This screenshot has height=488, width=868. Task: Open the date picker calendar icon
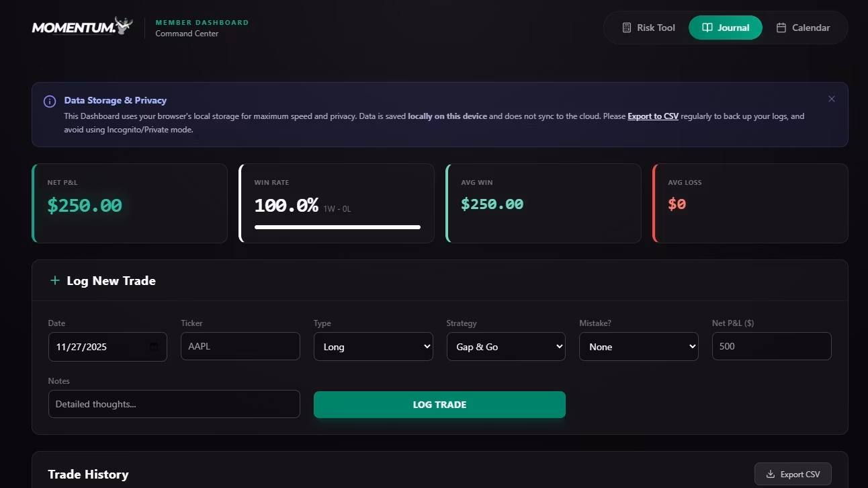click(154, 347)
